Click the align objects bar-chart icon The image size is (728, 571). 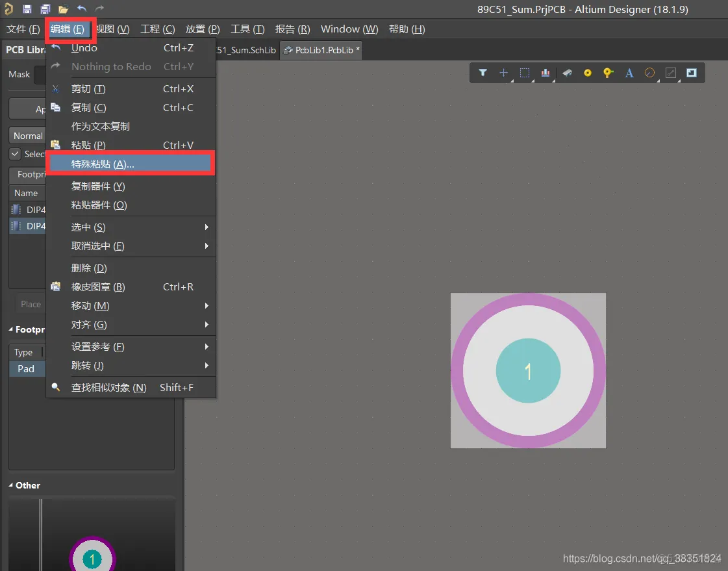coord(546,72)
